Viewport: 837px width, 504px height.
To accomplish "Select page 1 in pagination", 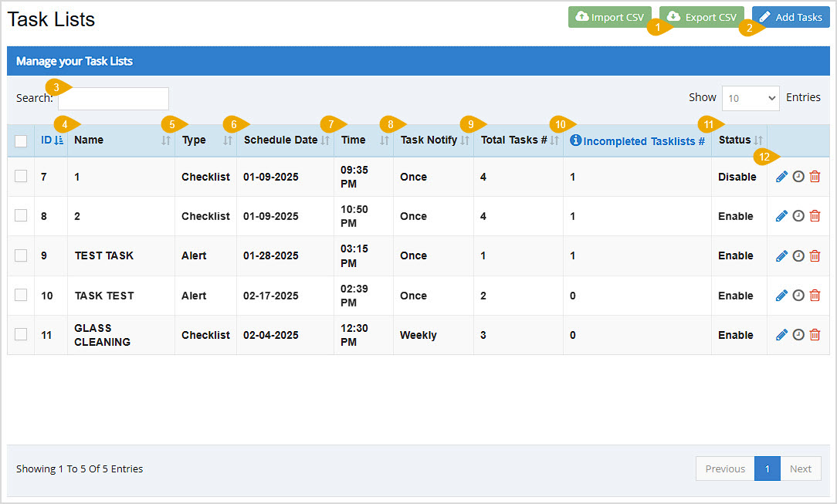I will click(767, 468).
